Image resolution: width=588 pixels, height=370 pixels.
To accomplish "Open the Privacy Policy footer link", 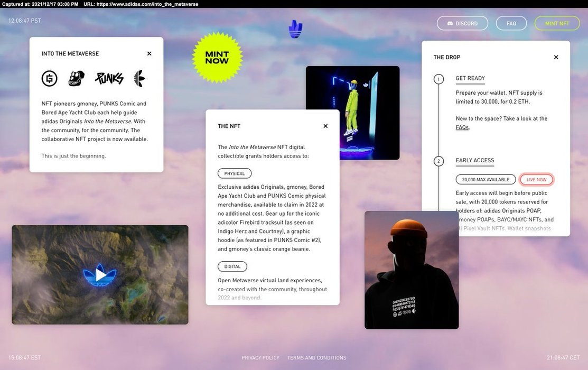I will tap(260, 358).
